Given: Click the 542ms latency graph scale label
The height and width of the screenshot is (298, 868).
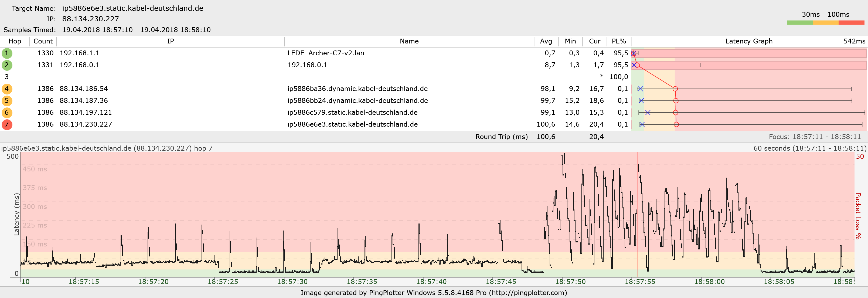Looking at the screenshot, I should (x=854, y=41).
